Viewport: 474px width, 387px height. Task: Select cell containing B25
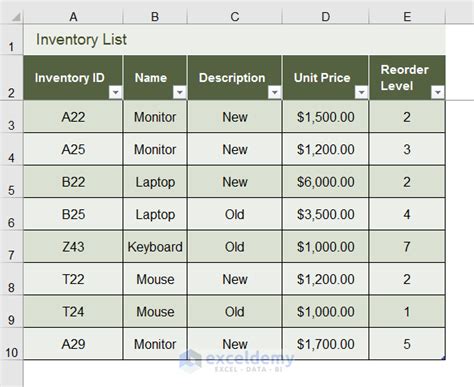[73, 214]
